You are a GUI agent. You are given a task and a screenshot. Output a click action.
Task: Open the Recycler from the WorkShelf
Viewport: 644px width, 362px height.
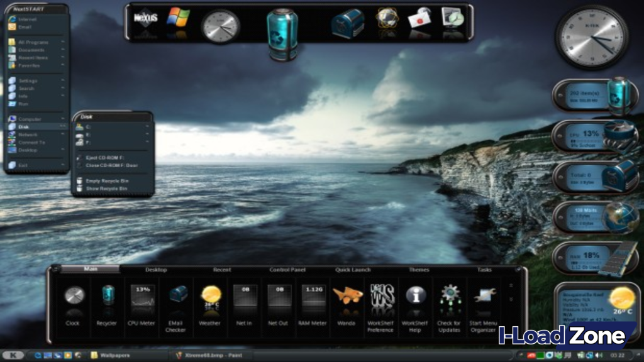(107, 295)
